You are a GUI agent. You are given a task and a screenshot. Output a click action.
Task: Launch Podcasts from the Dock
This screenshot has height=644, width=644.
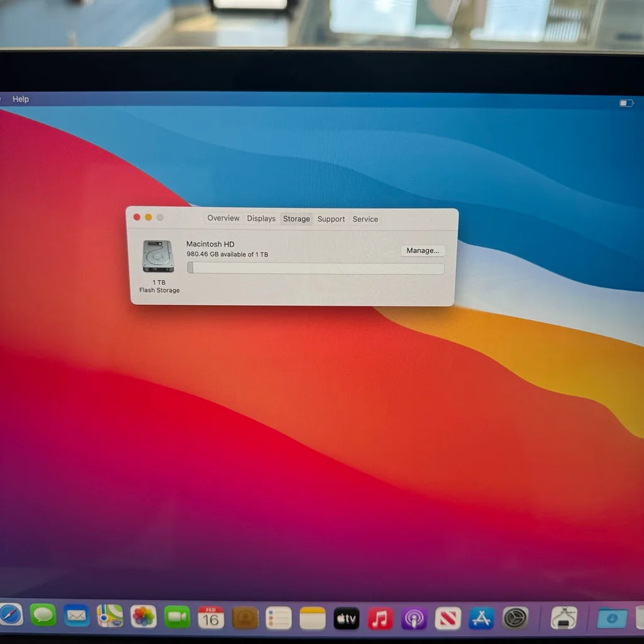(x=414, y=619)
